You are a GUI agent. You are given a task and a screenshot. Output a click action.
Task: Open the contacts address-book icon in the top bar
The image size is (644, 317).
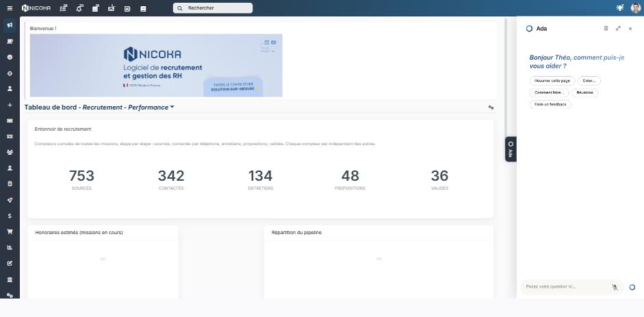pyautogui.click(x=127, y=9)
